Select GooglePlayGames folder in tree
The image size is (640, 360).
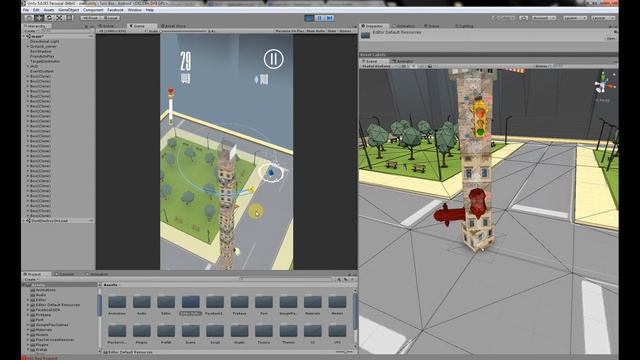52,325
